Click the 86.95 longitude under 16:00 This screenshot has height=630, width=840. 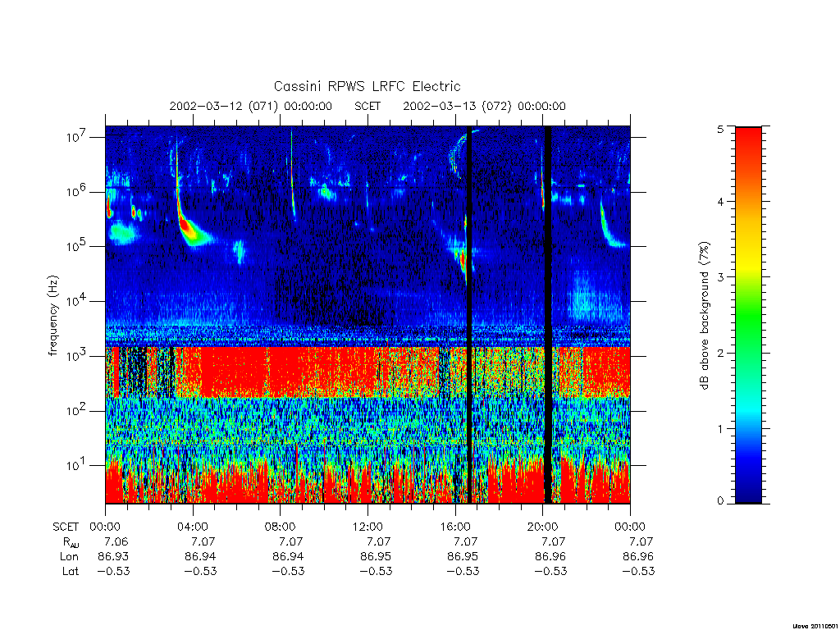point(463,557)
